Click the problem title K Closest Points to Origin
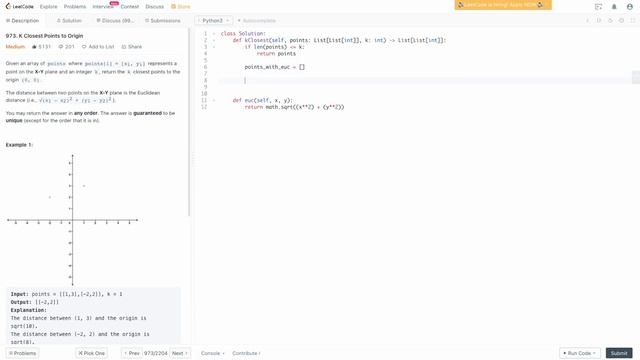 (44, 36)
